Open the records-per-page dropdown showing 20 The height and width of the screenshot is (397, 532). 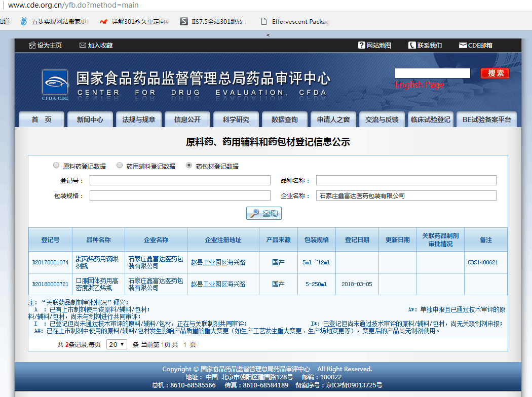point(117,344)
